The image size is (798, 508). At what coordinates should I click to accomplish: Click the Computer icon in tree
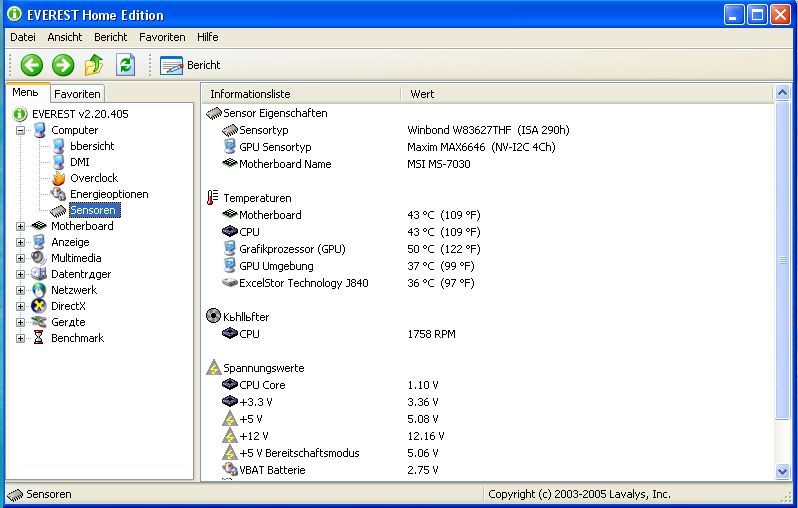click(39, 130)
